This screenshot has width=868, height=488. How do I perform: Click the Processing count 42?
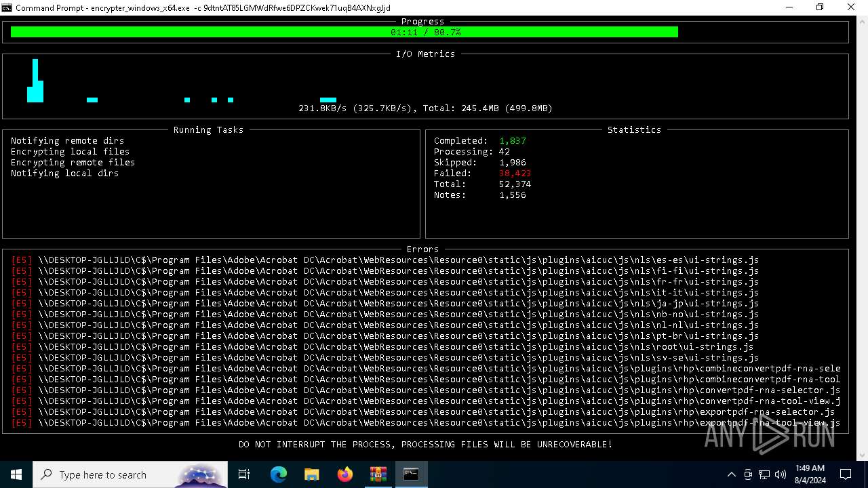click(505, 151)
